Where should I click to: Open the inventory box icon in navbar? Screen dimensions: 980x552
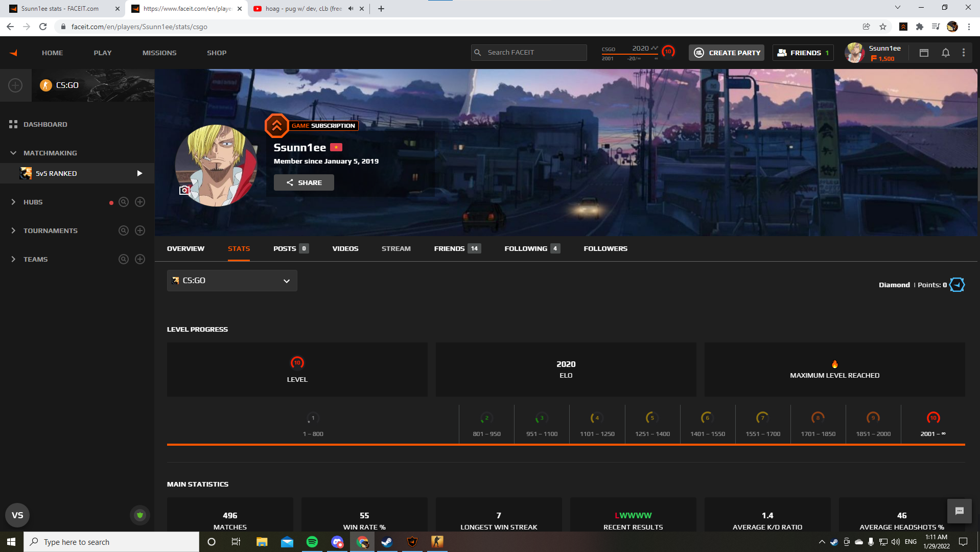click(x=924, y=53)
